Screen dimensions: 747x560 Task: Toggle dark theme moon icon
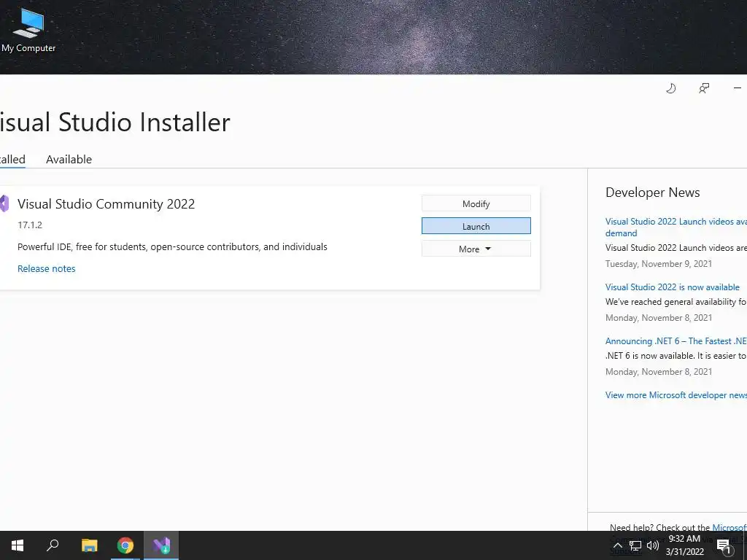671,88
